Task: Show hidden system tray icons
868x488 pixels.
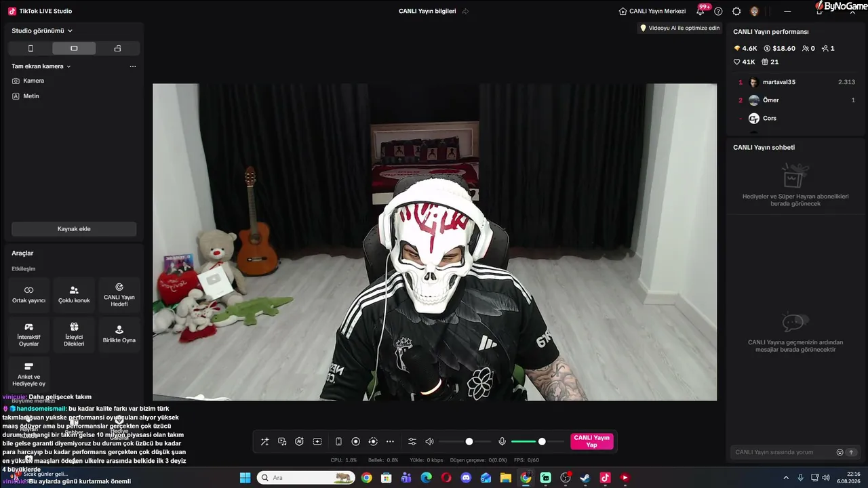Action: (x=786, y=478)
